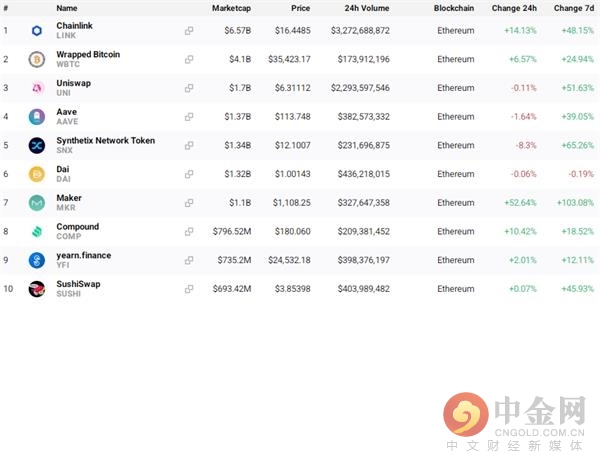Click yearn.finance price $24,532.18

point(289,260)
